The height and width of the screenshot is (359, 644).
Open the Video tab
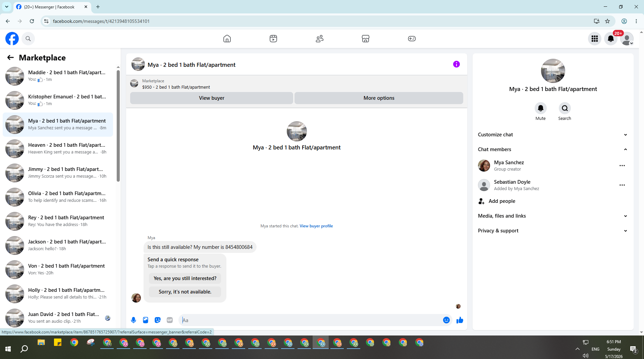click(273, 39)
